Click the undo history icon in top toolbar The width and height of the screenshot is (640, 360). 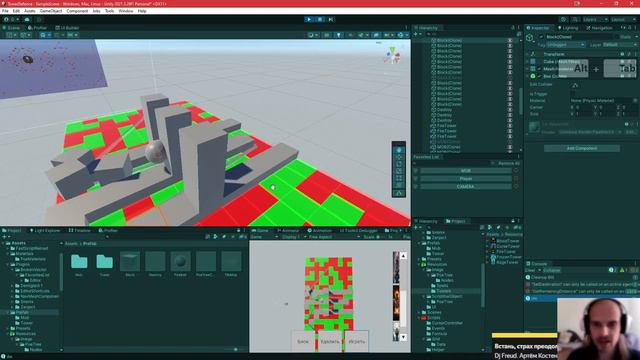(563, 20)
